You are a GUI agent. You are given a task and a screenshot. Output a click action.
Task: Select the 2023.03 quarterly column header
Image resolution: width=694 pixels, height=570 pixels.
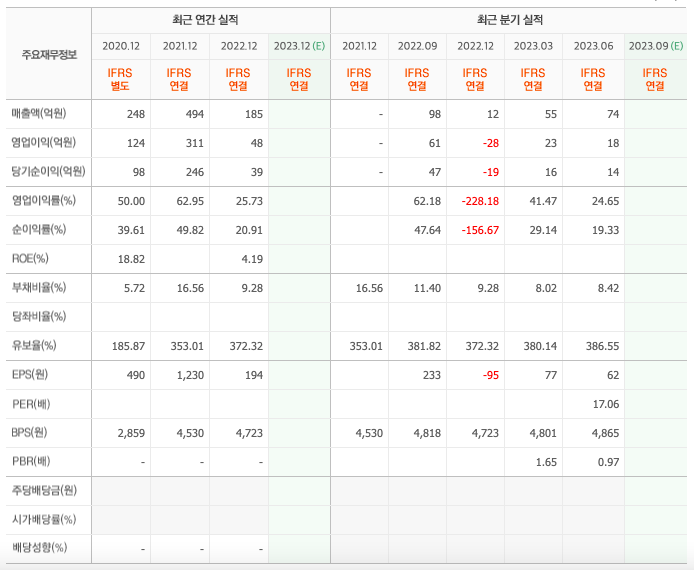533,46
